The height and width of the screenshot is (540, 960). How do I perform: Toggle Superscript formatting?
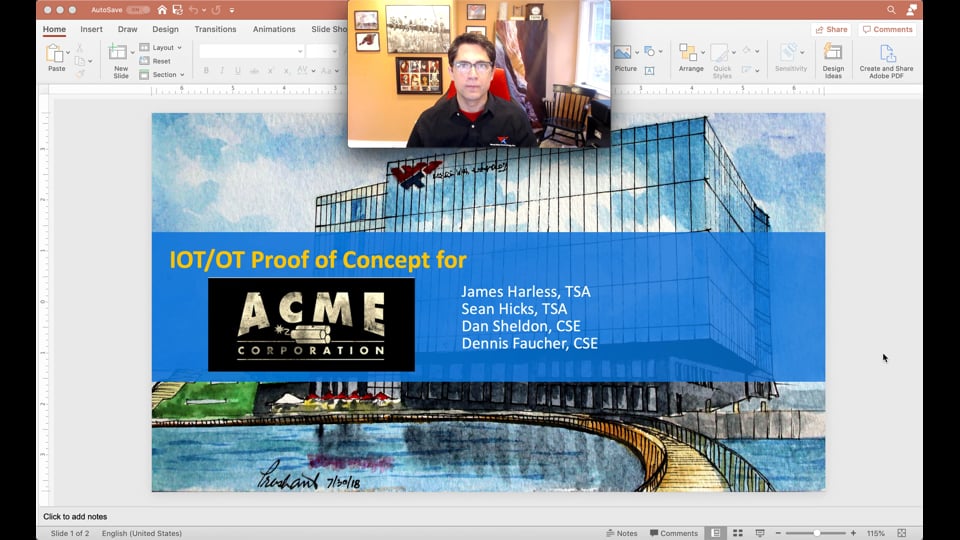[x=270, y=71]
